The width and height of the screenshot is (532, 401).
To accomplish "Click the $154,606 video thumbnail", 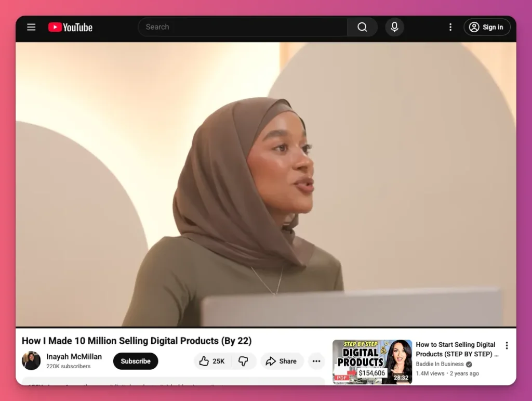I will point(372,361).
